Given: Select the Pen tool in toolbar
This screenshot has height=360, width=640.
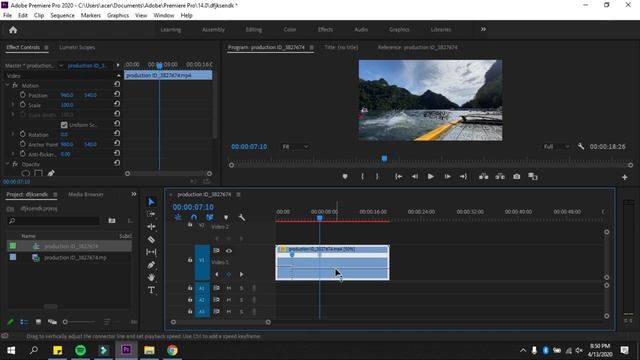Looking at the screenshot, I should tap(151, 265).
